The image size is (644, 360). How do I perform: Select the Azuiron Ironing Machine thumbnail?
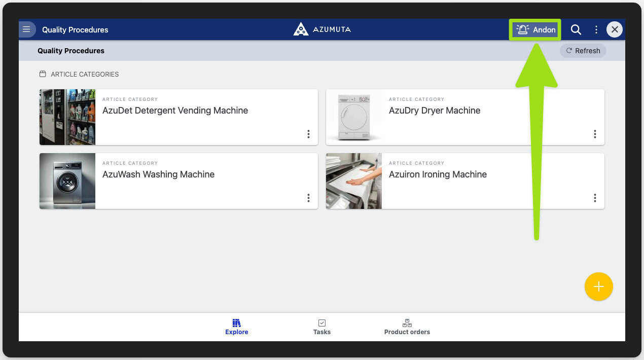[x=353, y=181]
